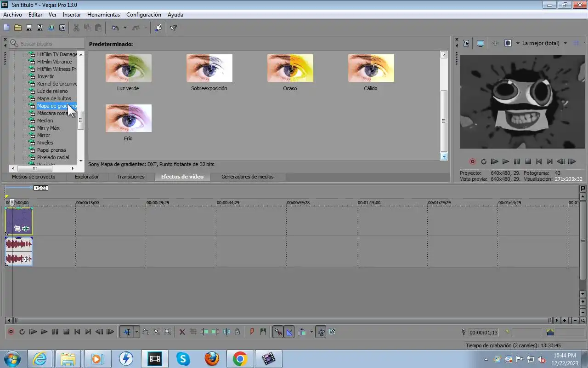Toggle the Lock event padlock icon
This screenshot has width=588, height=368.
click(237, 332)
